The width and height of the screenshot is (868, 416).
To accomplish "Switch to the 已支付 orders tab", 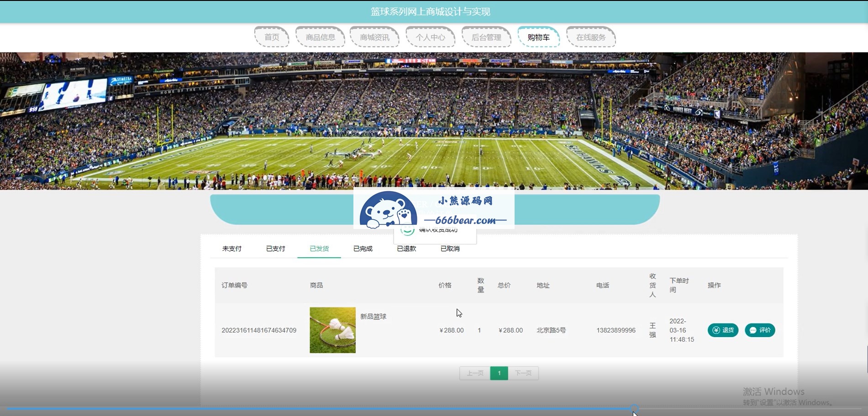I will 276,249.
